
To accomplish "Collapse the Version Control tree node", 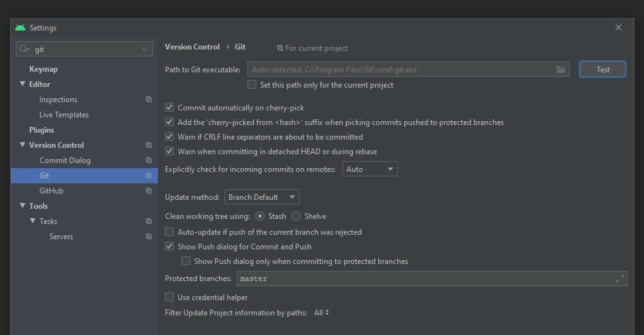I will click(x=23, y=145).
